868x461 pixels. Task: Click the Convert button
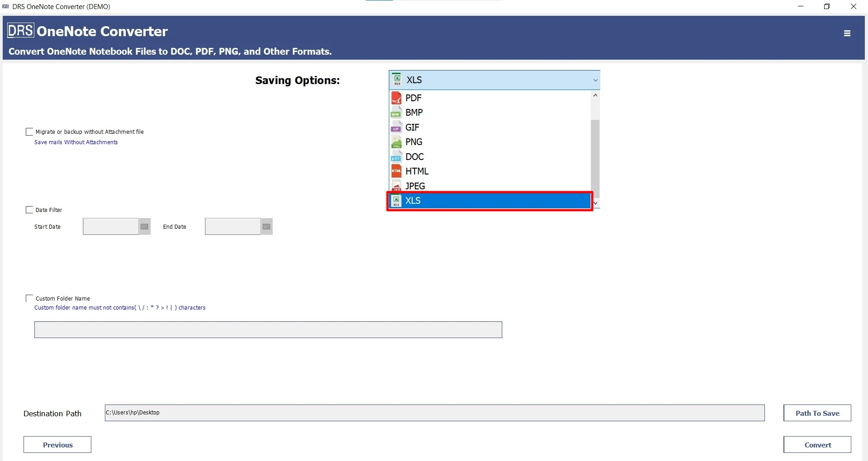coord(817,445)
